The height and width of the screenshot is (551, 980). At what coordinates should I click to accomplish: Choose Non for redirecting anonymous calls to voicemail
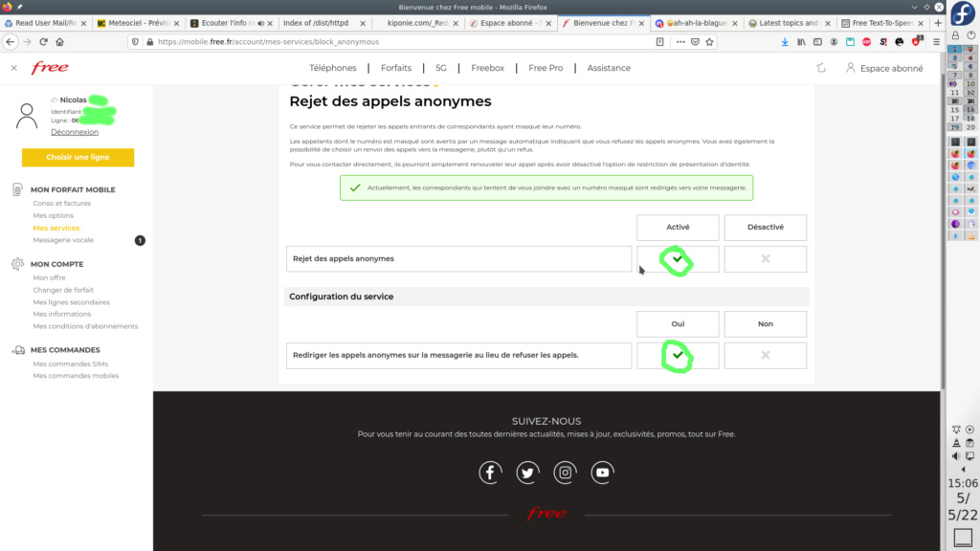[x=765, y=356]
